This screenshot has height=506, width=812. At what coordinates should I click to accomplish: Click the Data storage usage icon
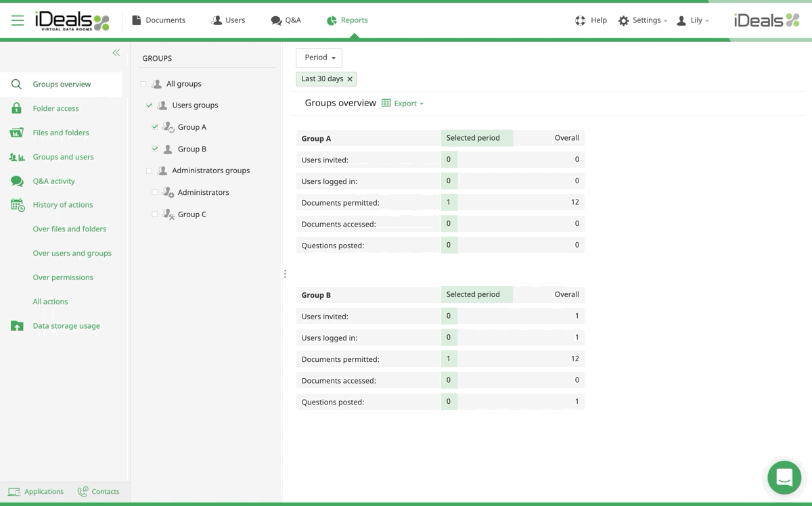[x=17, y=326]
